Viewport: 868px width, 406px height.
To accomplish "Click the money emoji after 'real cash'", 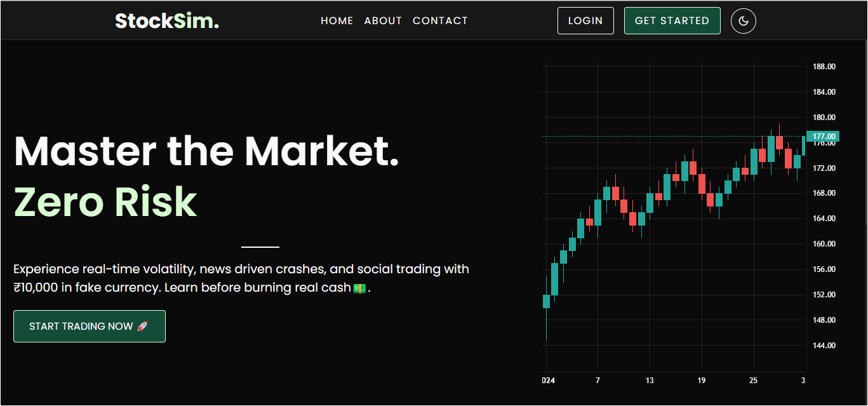I will (x=359, y=288).
